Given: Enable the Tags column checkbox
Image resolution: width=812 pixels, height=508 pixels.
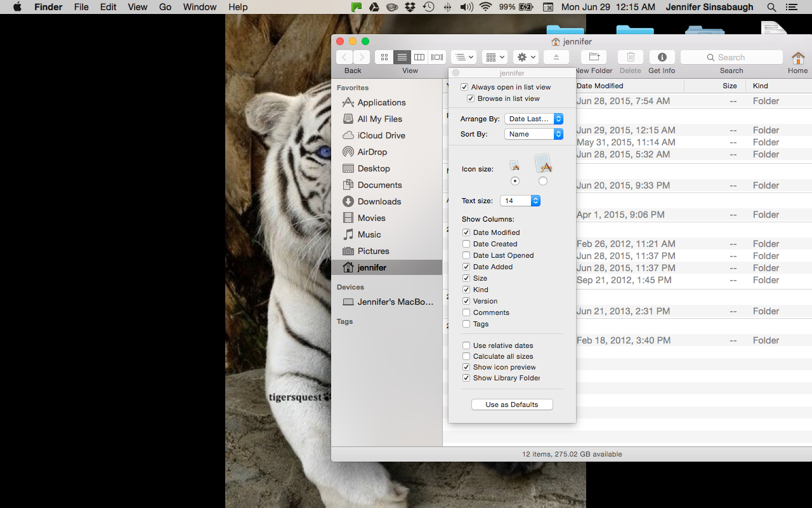Looking at the screenshot, I should coord(466,324).
